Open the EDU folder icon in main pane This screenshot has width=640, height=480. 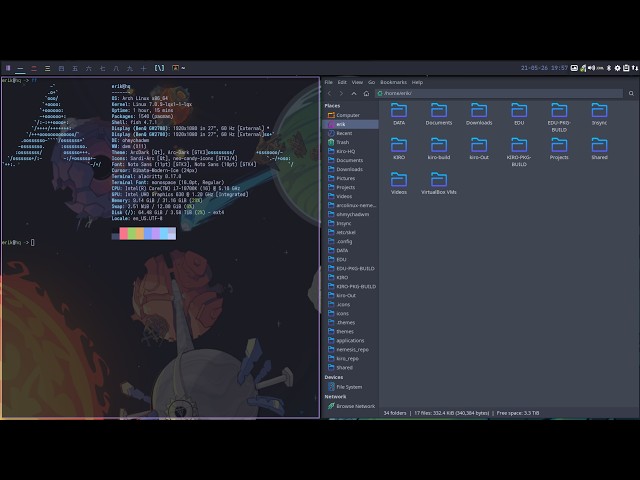tap(519, 114)
